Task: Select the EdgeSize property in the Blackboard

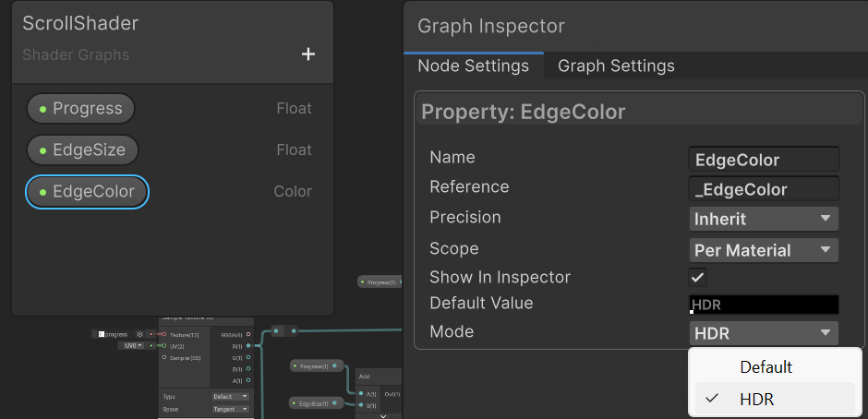Action: [x=82, y=150]
